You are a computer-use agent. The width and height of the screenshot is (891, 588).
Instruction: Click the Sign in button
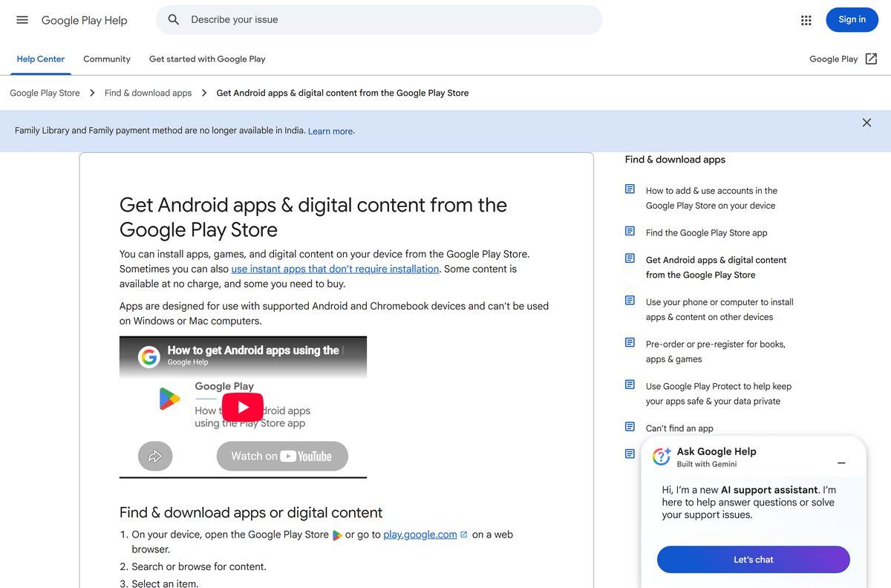pyautogui.click(x=852, y=20)
